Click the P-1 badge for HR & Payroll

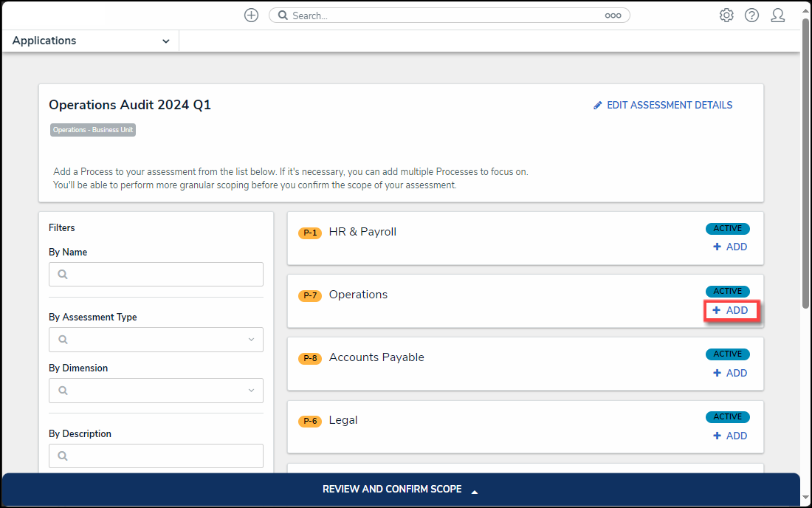click(310, 233)
